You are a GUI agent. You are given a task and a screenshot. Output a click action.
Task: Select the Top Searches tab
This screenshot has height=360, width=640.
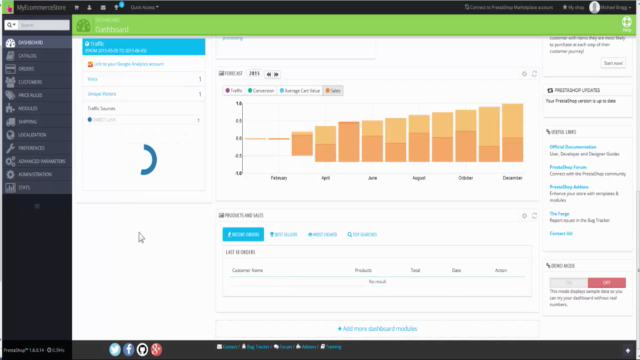[x=362, y=234]
